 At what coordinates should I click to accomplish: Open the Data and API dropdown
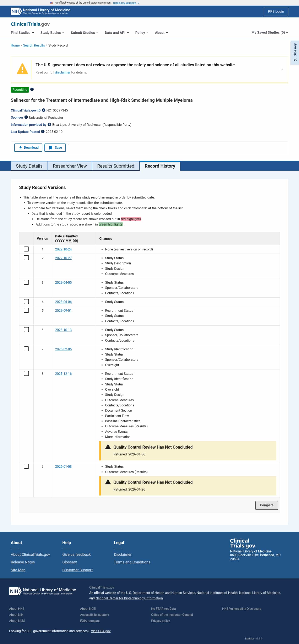point(117,33)
